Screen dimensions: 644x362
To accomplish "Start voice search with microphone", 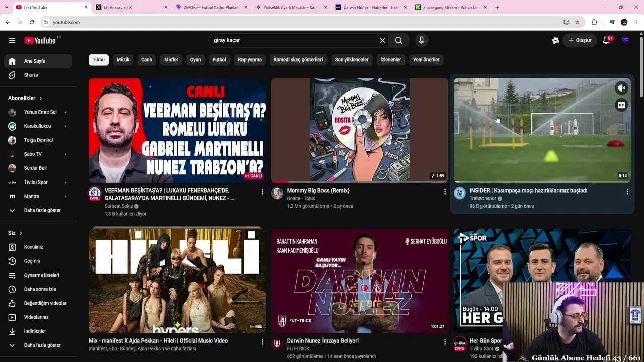I will click(x=422, y=40).
